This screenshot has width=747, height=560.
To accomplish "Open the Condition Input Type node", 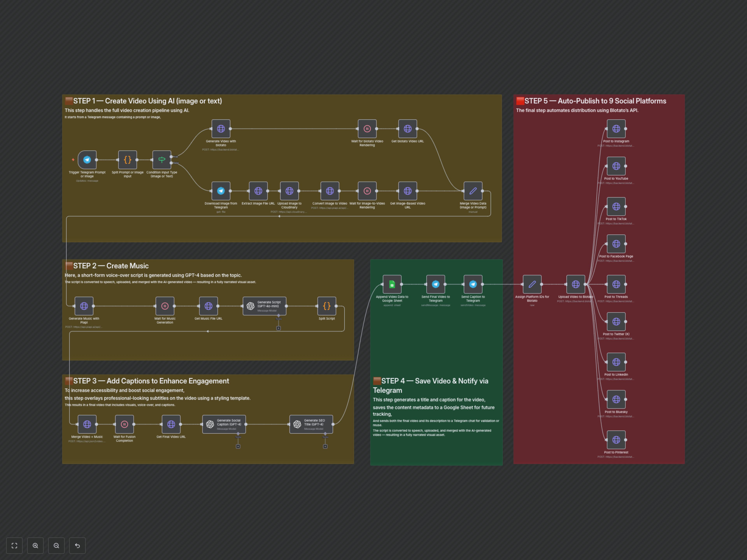I will (x=162, y=160).
